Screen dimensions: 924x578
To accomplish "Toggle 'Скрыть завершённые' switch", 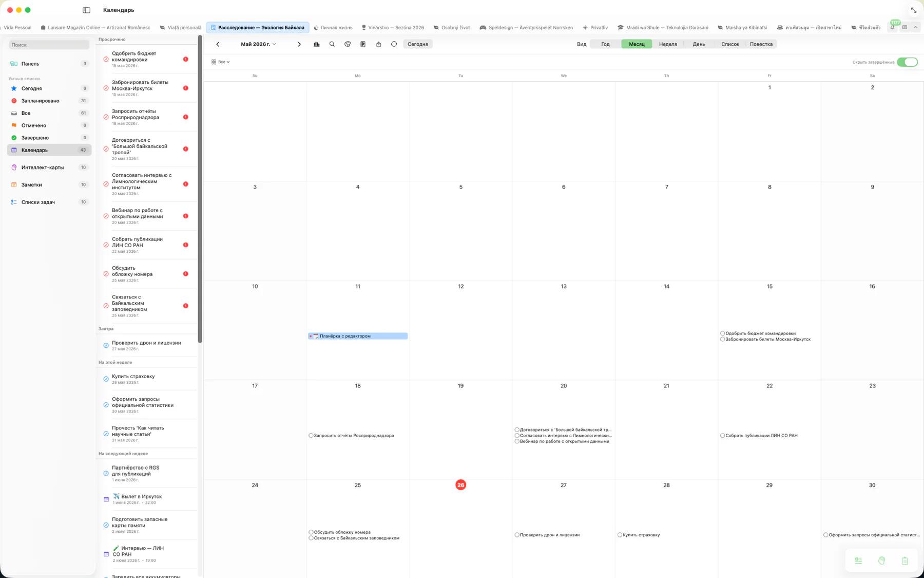I will (907, 62).
